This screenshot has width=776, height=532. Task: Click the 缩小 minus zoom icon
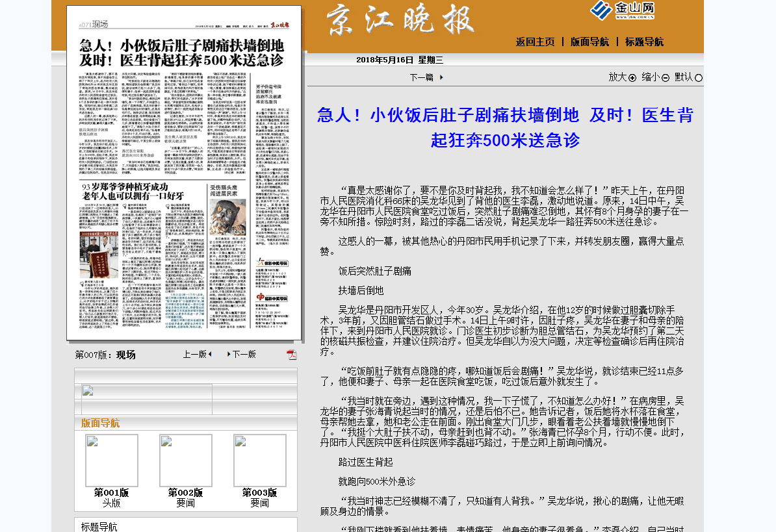665,78
